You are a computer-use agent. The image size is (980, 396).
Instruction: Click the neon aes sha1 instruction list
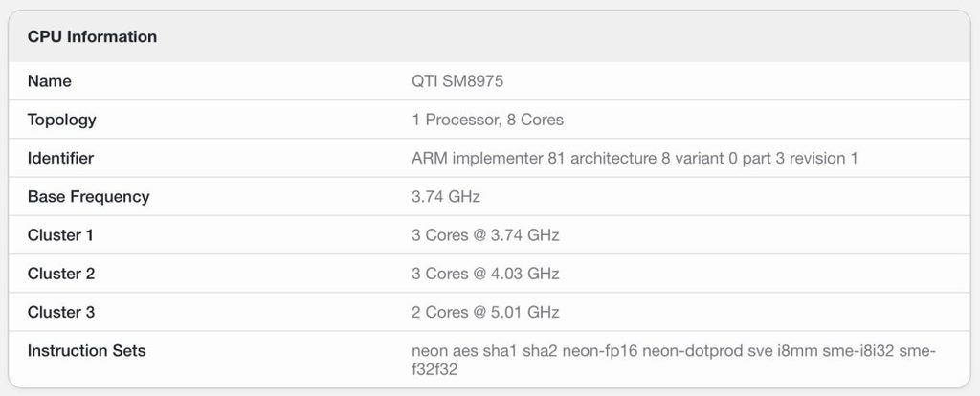[x=673, y=361]
